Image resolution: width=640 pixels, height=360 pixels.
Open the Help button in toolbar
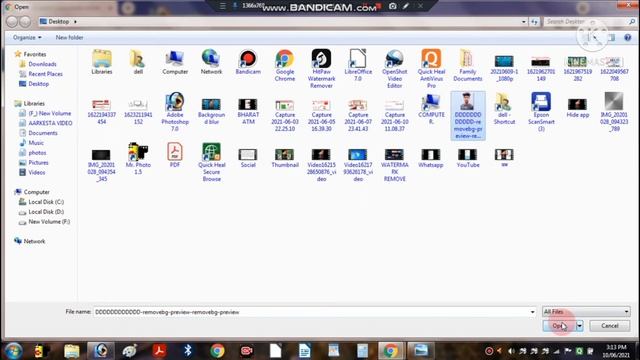(x=627, y=38)
